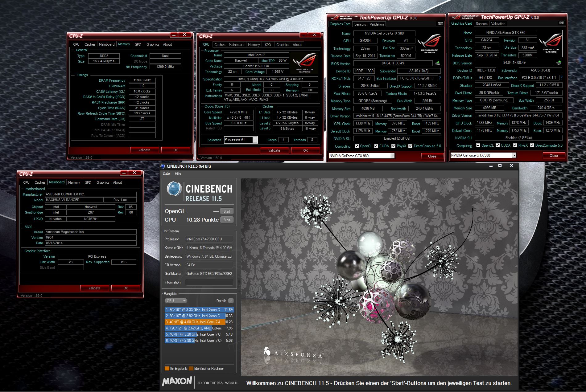Screen dimensions: 586x392
Task: Click BIOS chip save icon in right GPU-Z
Action: click(x=559, y=63)
